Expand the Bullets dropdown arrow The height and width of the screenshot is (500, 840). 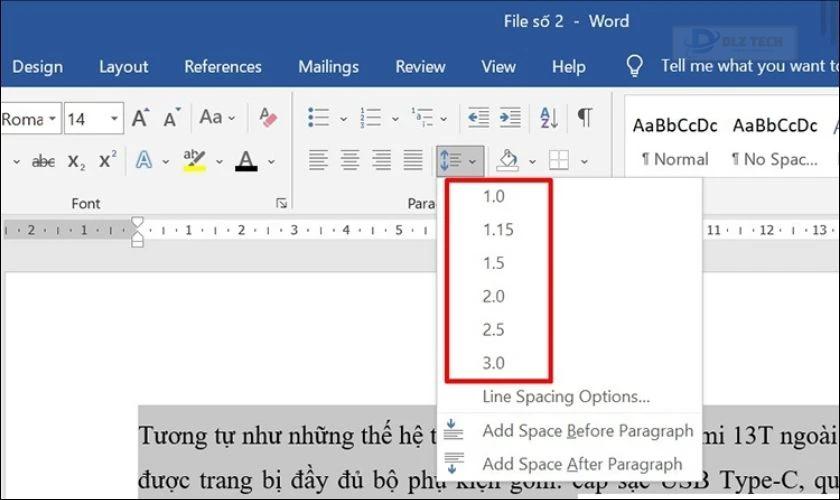tap(343, 119)
